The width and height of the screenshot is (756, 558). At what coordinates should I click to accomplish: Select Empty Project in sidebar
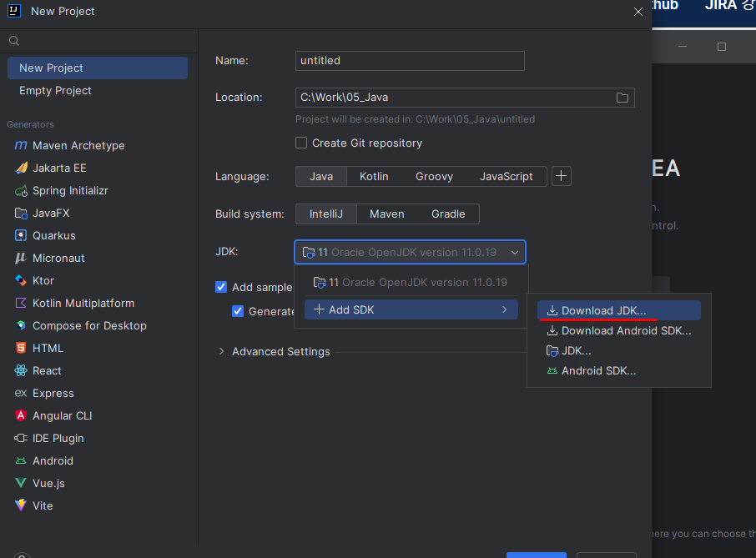(98, 91)
